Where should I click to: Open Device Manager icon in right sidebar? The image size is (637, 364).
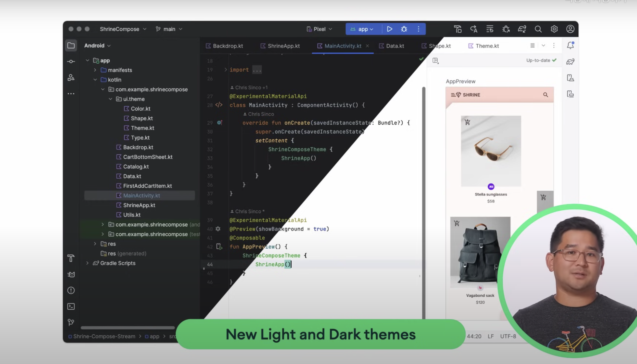[571, 78]
